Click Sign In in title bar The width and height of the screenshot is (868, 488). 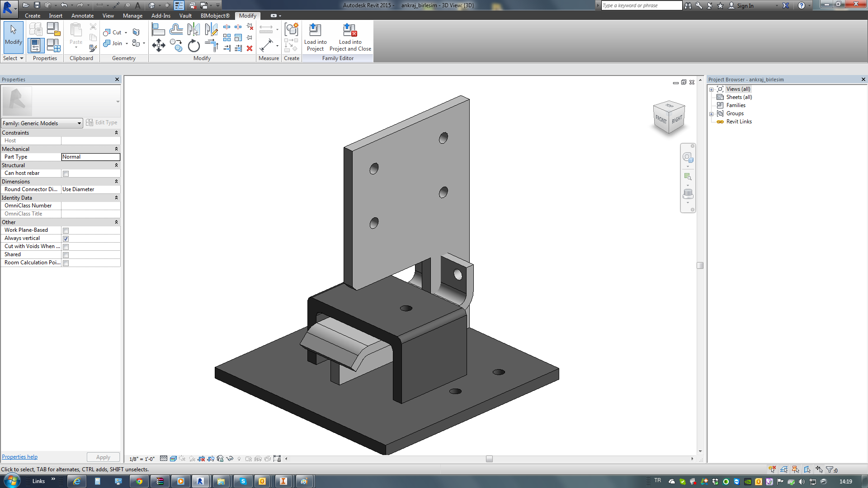745,5
